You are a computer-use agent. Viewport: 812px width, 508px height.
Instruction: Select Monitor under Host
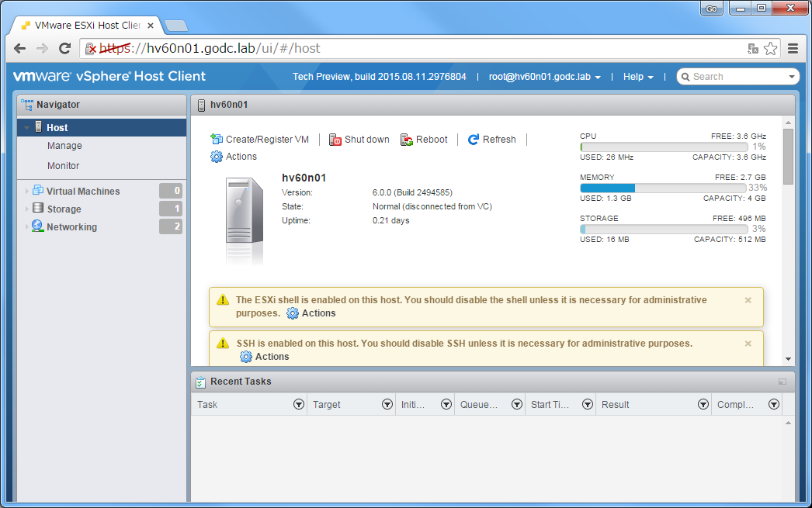[63, 165]
